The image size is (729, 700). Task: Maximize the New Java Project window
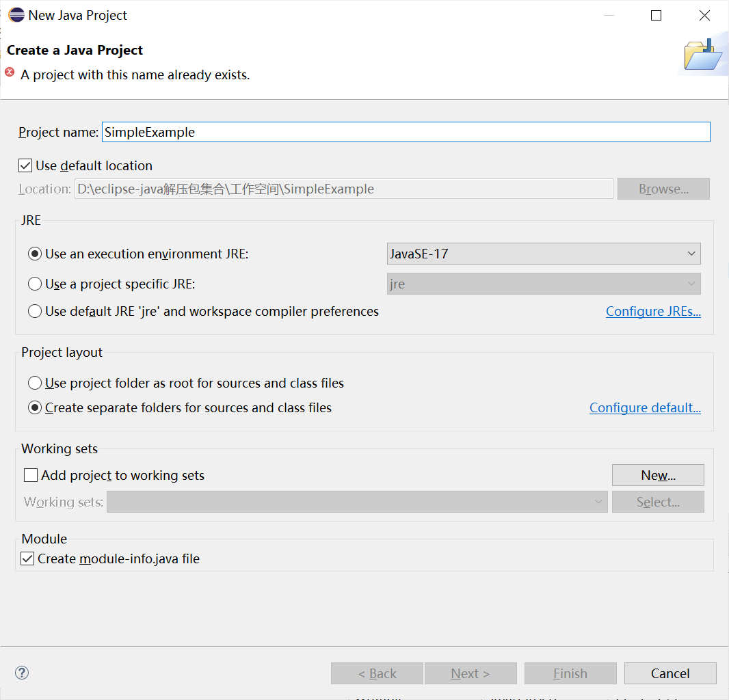click(656, 15)
